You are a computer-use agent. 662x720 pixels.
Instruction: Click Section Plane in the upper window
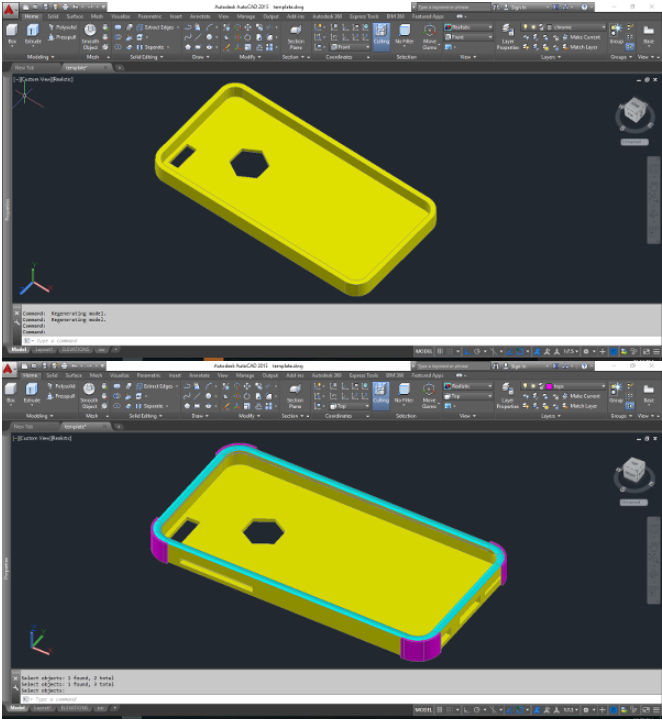296,37
